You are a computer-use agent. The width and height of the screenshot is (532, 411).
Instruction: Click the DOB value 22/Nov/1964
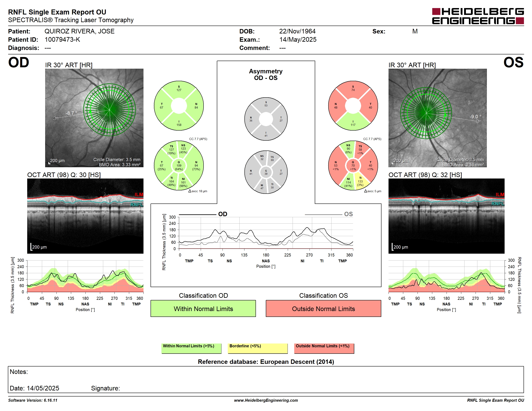pyautogui.click(x=297, y=31)
